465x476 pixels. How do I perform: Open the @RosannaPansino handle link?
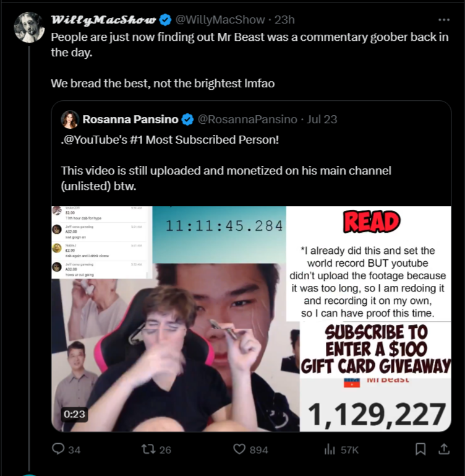coord(247,119)
